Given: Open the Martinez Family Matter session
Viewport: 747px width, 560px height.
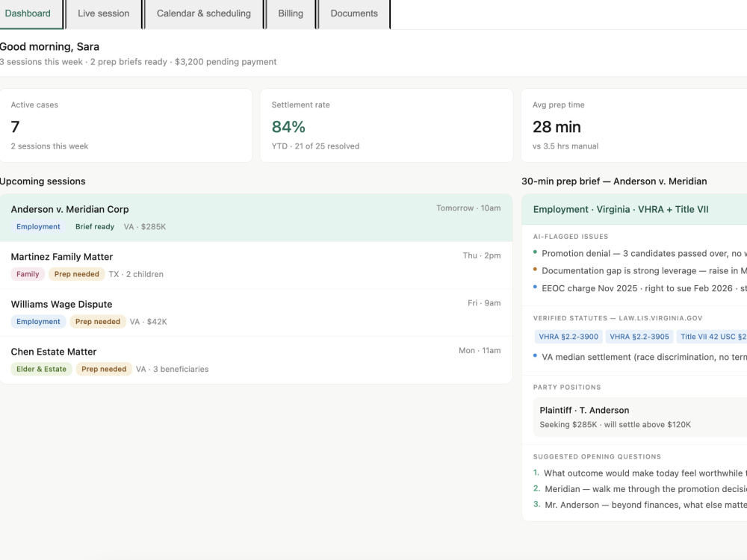Looking at the screenshot, I should pos(255,265).
